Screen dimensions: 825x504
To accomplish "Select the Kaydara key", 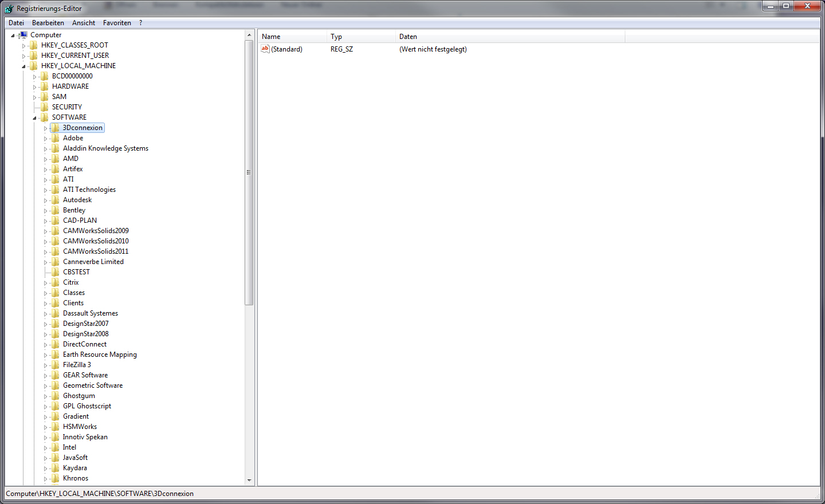I will tap(75, 468).
